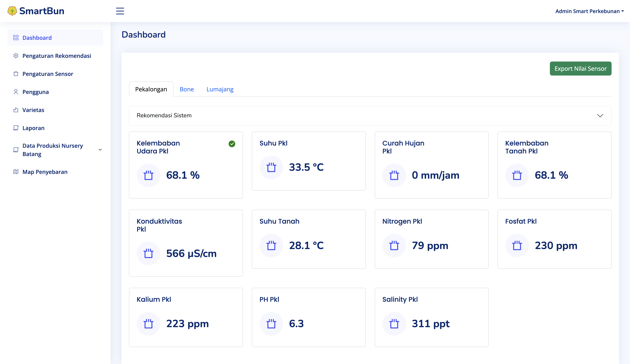Click the Pengaturan Rekomendasi gear icon

click(x=16, y=56)
